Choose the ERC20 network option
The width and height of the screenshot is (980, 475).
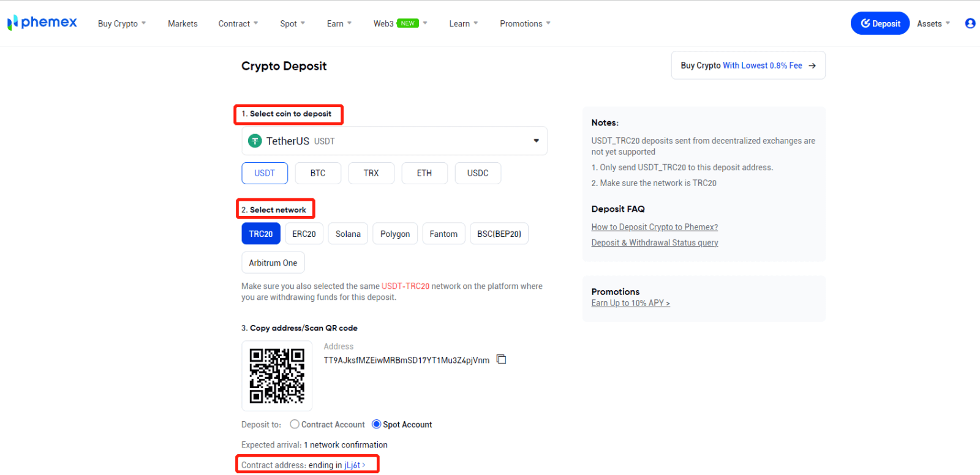tap(304, 234)
